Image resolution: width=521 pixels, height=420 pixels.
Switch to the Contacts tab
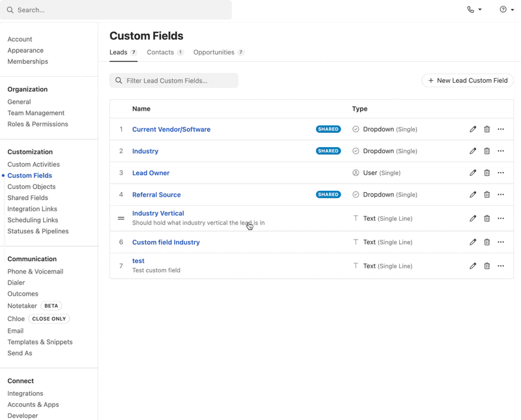[x=165, y=53]
